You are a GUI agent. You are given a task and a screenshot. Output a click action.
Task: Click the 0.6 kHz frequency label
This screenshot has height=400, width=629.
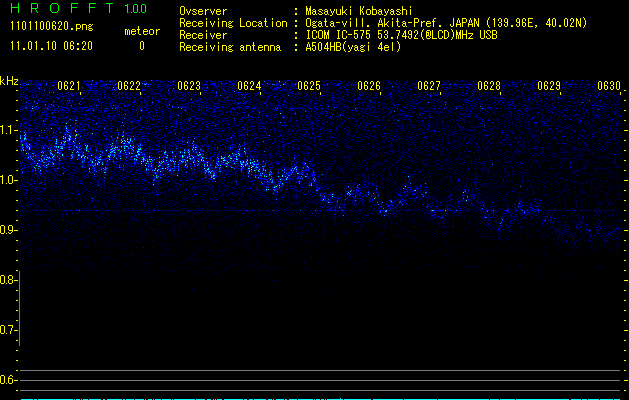tap(9, 380)
